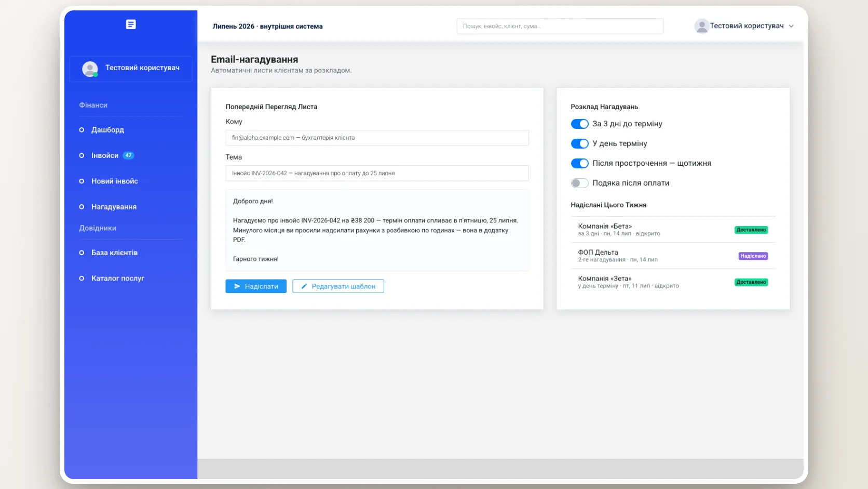Viewport: 868px width, 489px height.
Task: Click the circle bullet next to Інвойси
Action: point(82,155)
